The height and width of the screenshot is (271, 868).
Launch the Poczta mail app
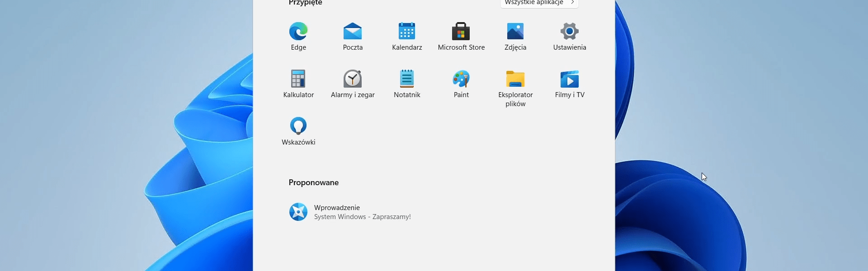pyautogui.click(x=353, y=31)
